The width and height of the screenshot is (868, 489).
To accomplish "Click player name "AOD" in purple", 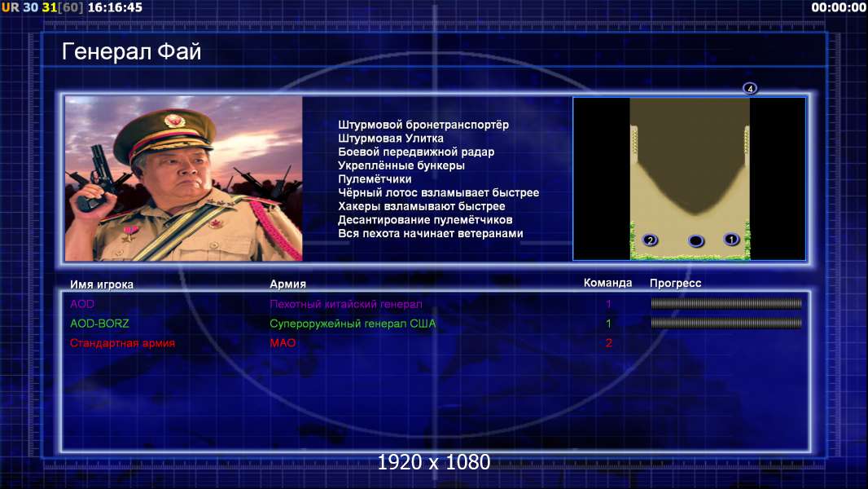I will pyautogui.click(x=82, y=303).
